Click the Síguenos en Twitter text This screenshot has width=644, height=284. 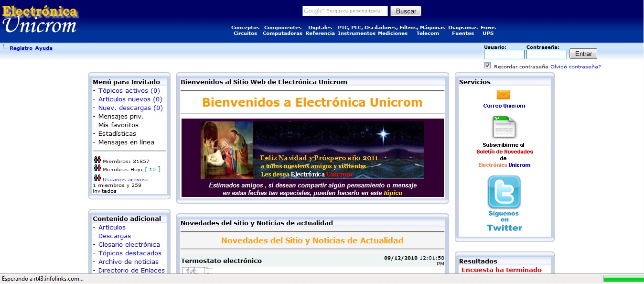click(504, 221)
